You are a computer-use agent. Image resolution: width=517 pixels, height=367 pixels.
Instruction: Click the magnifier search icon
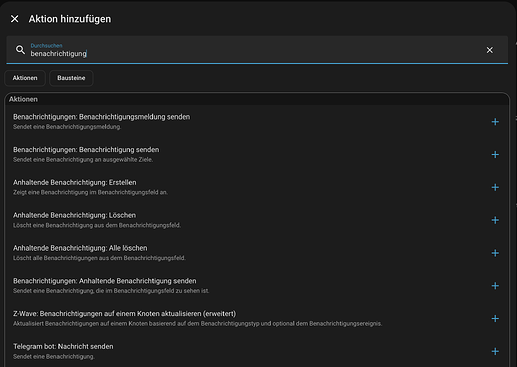pyautogui.click(x=20, y=50)
